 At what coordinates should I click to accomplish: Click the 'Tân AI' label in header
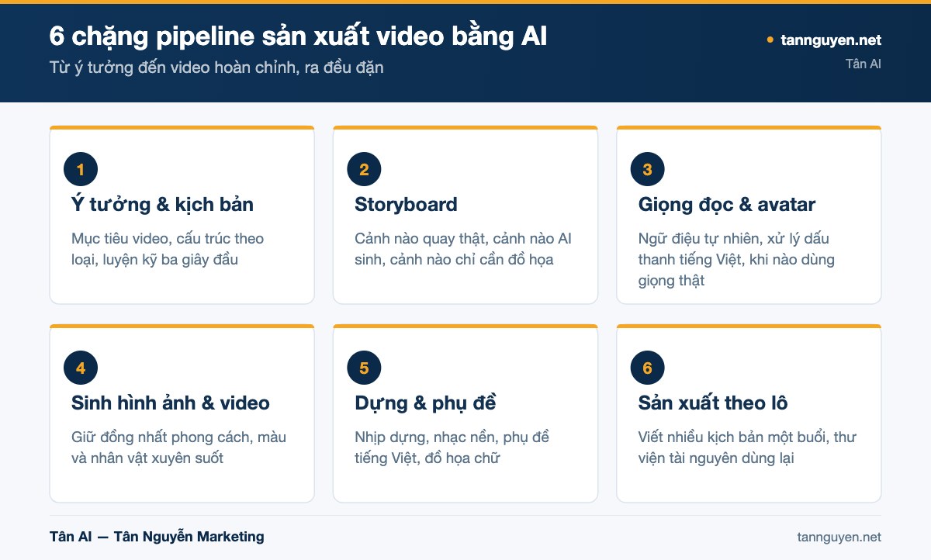[x=864, y=64]
